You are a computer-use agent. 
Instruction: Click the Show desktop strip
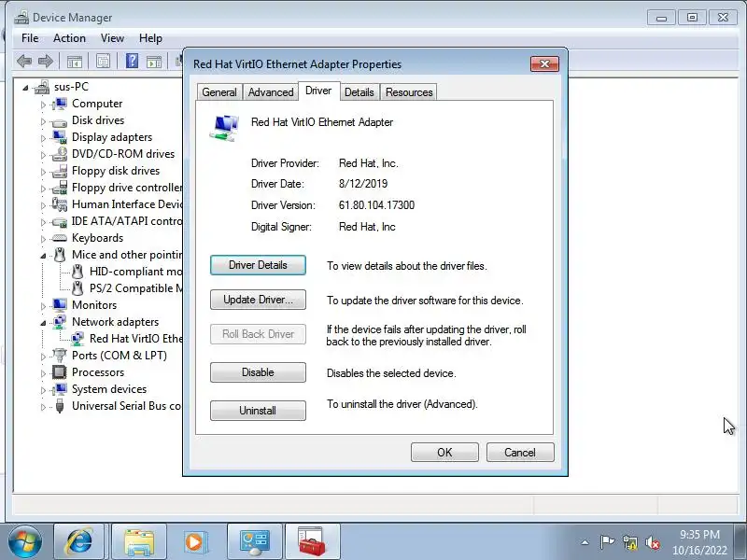click(x=741, y=542)
